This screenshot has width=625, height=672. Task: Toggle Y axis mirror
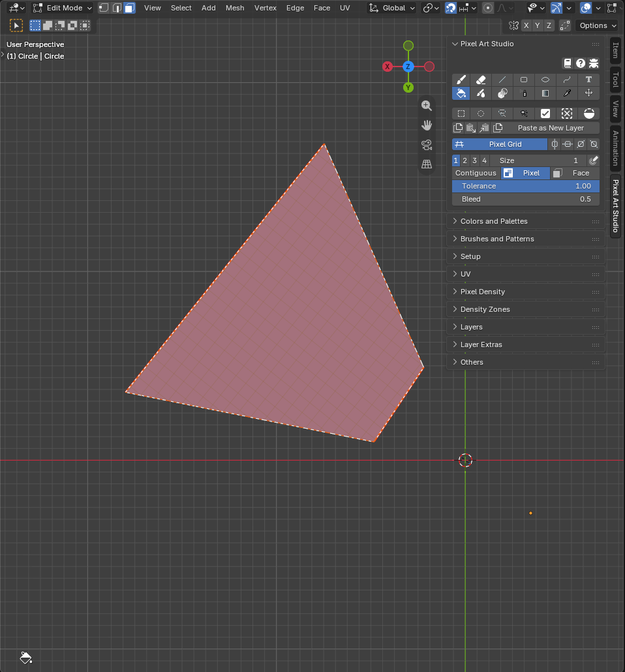(x=538, y=25)
